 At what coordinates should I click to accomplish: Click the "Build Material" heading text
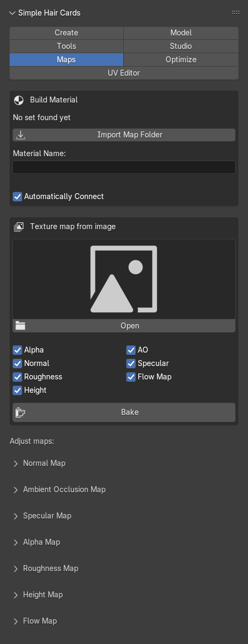[54, 100]
